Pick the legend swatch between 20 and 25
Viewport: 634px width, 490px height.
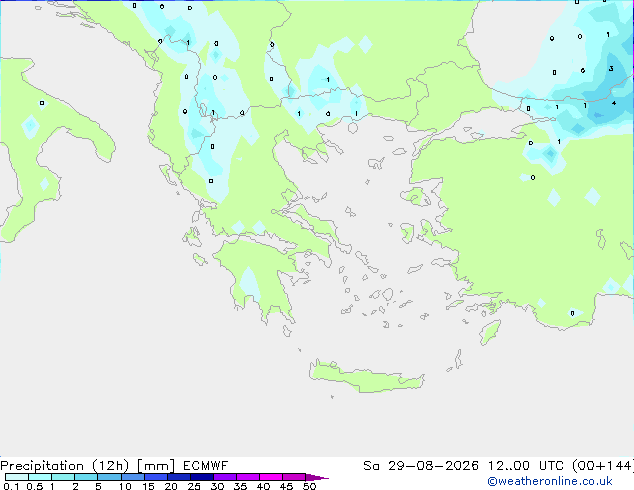(x=178, y=477)
